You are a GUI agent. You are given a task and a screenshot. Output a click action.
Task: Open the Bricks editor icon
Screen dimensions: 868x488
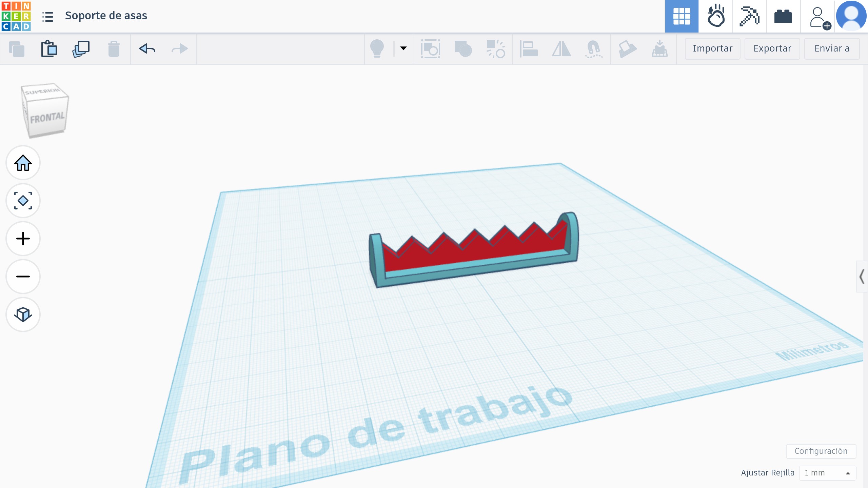(x=783, y=16)
